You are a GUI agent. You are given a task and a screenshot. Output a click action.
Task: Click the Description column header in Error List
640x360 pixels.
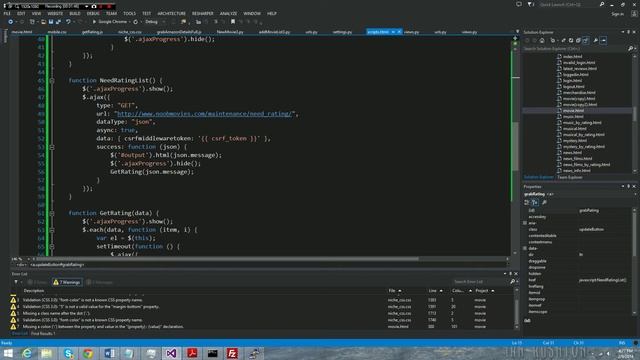coord(34,291)
